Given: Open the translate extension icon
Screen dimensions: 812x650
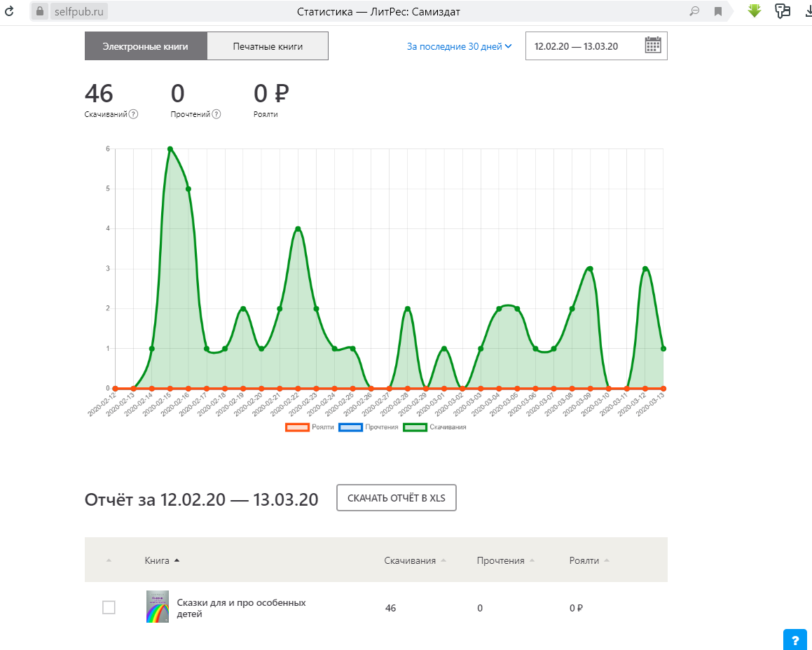Looking at the screenshot, I should pyautogui.click(x=782, y=11).
